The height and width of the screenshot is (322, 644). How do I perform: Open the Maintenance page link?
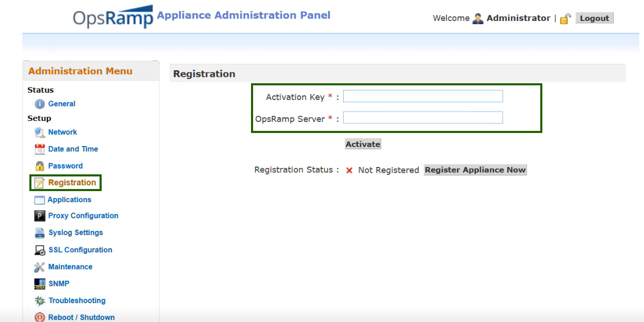[x=70, y=267]
